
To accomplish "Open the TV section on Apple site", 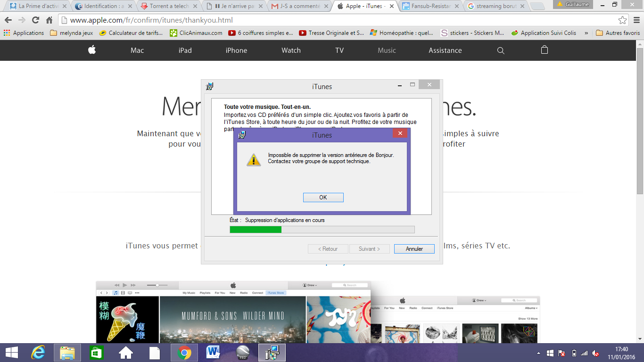I will (339, 50).
